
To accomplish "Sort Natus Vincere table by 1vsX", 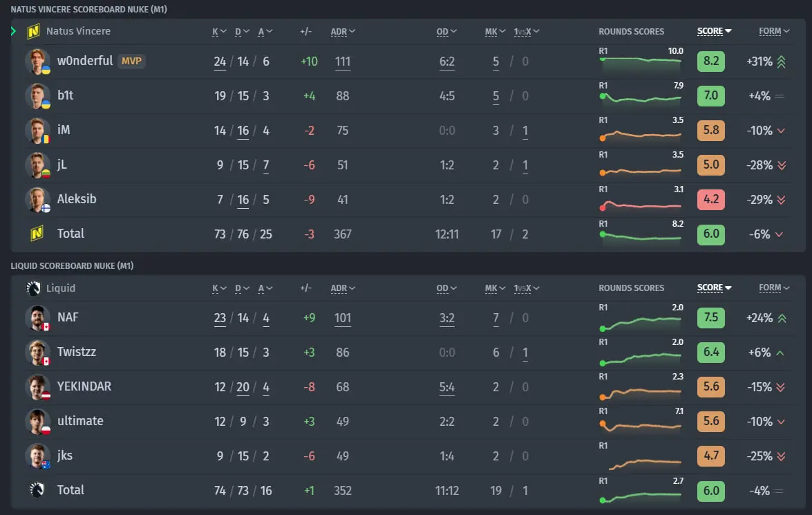I will point(527,32).
